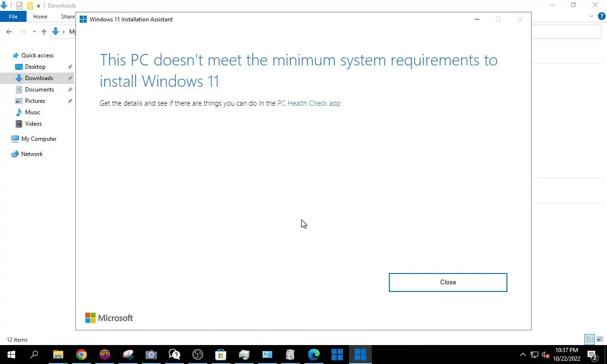This screenshot has width=607, height=364.
Task: Select Downloads in the navigation pane
Action: (x=39, y=78)
